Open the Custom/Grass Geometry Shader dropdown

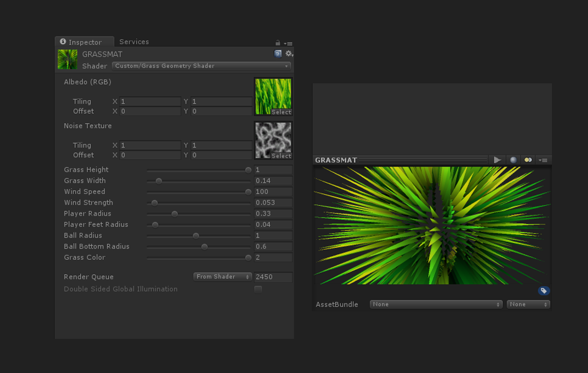click(x=201, y=66)
